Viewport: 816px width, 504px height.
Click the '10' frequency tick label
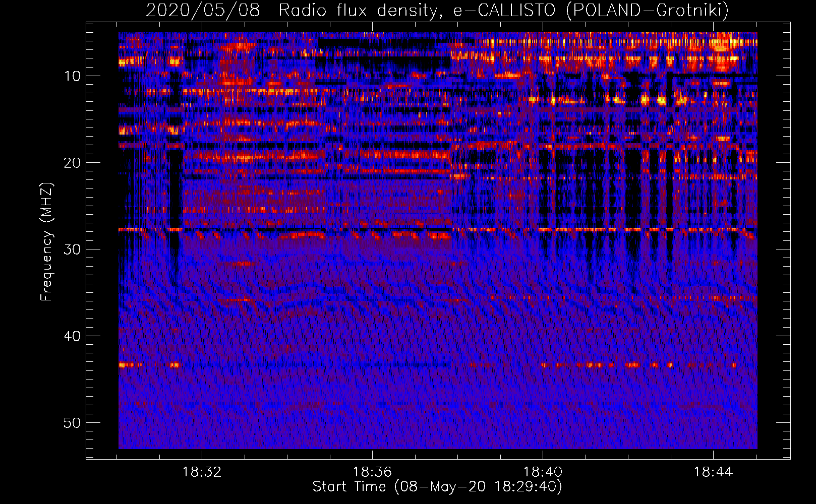pos(73,76)
